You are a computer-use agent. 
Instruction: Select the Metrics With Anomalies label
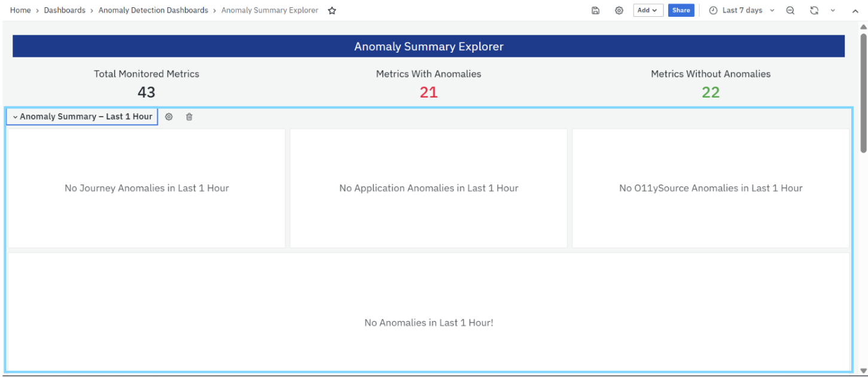(428, 74)
